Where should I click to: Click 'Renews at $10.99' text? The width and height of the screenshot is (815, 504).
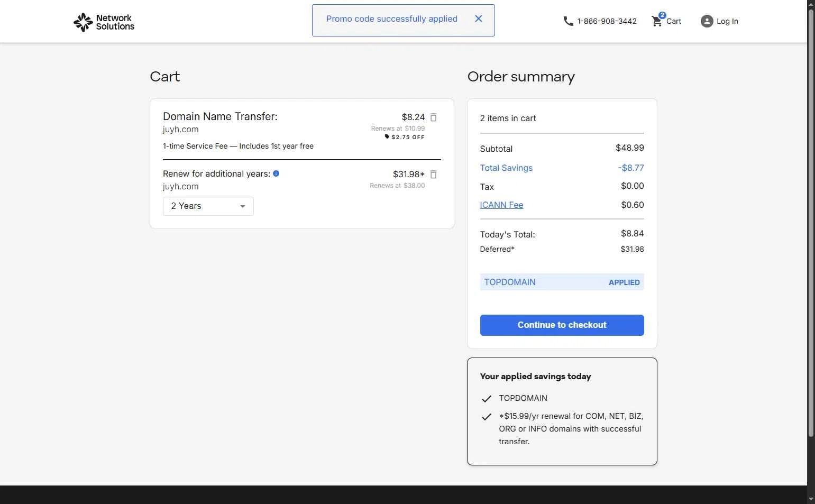coord(398,129)
